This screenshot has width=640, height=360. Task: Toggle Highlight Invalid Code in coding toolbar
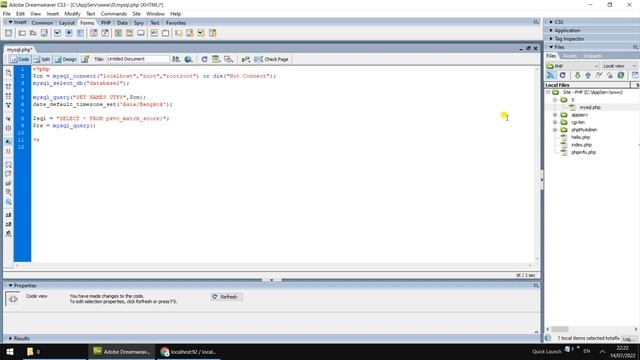coord(8,151)
